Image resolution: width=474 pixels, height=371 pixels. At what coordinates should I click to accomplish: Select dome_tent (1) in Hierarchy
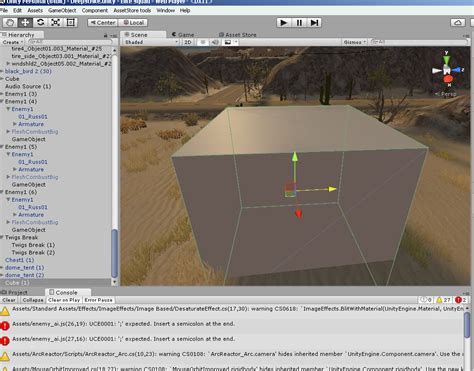tap(24, 268)
